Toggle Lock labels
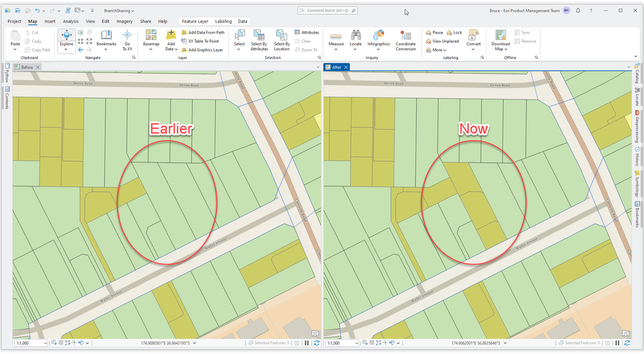 pos(454,32)
